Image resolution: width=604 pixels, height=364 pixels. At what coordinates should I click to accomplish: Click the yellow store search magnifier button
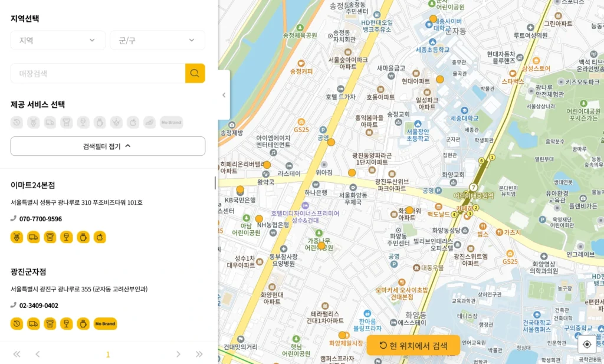195,73
